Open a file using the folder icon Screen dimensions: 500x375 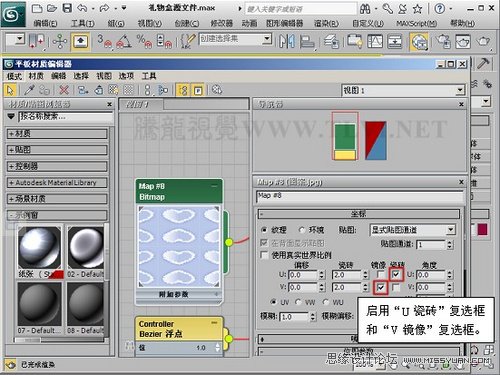click(52, 8)
